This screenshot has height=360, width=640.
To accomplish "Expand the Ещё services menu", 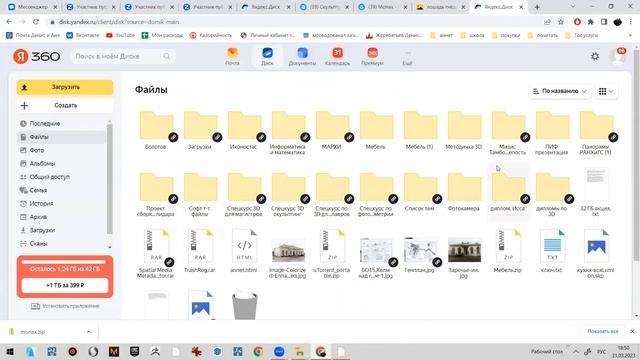I will 407,57.
